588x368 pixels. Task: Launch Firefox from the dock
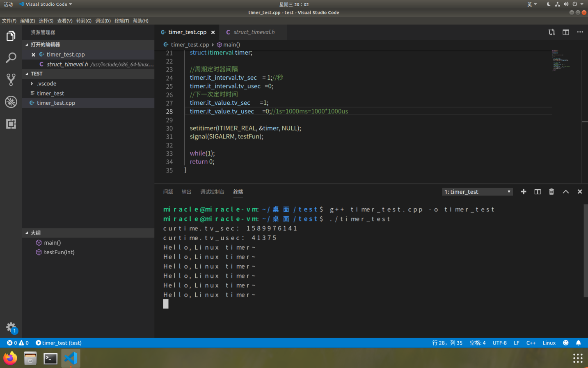coord(10,357)
